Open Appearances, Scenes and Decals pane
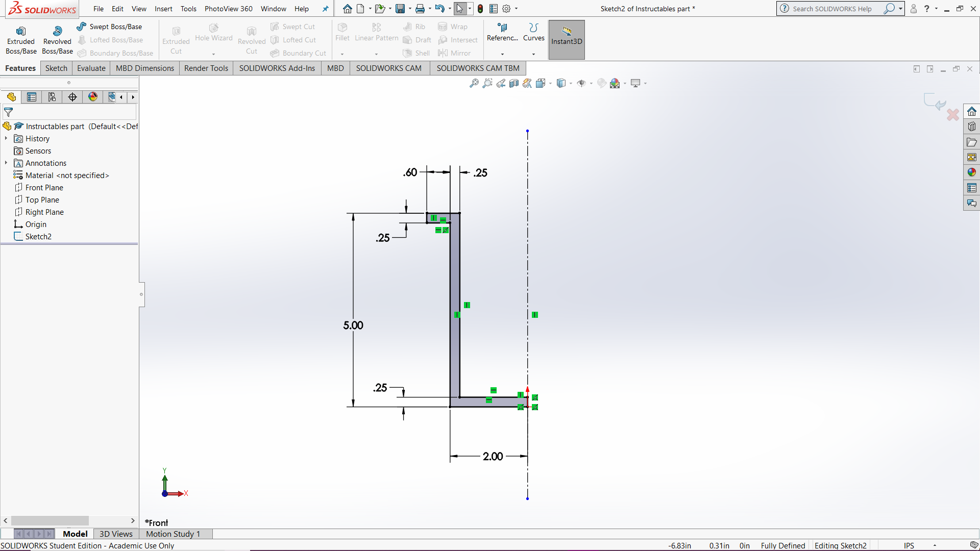 coord(972,172)
